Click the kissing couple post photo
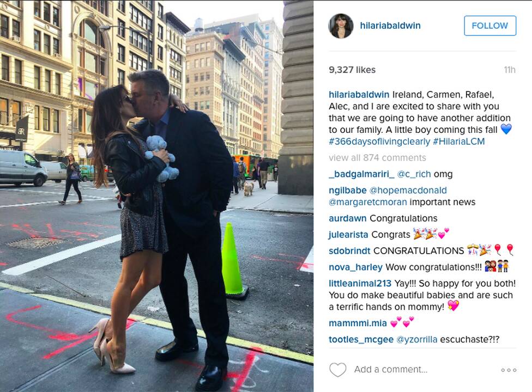The width and height of the screenshot is (532, 392). point(157,196)
